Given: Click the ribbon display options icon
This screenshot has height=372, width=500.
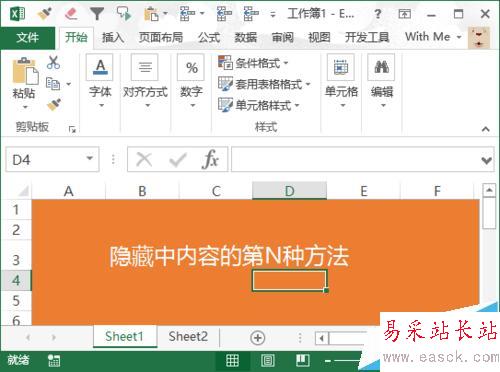Looking at the screenshot, I should click(x=404, y=14).
